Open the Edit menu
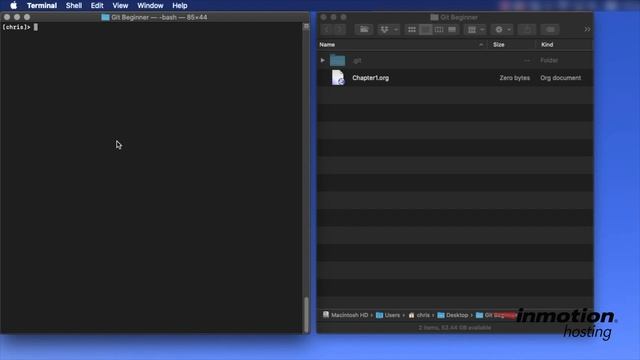The height and width of the screenshot is (360, 640). [x=97, y=5]
